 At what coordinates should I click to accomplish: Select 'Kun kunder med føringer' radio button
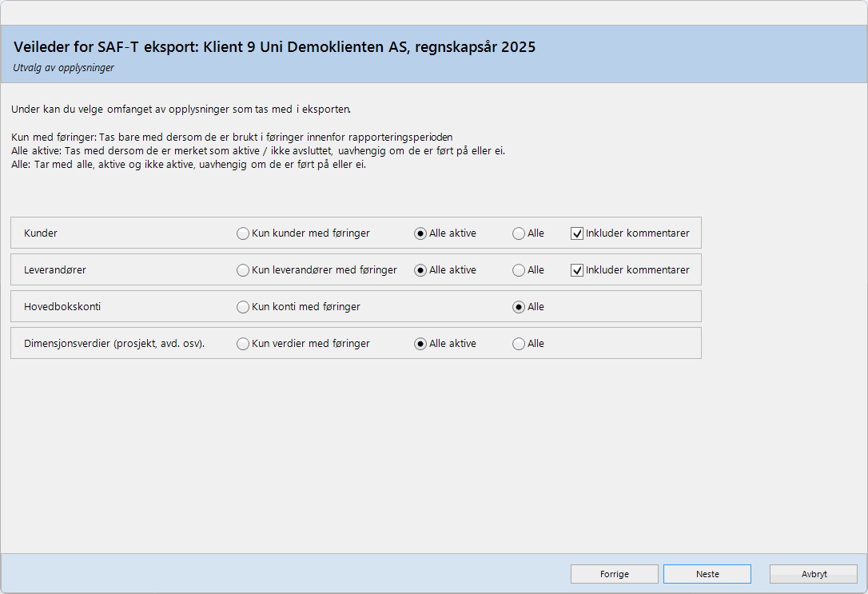(x=243, y=233)
